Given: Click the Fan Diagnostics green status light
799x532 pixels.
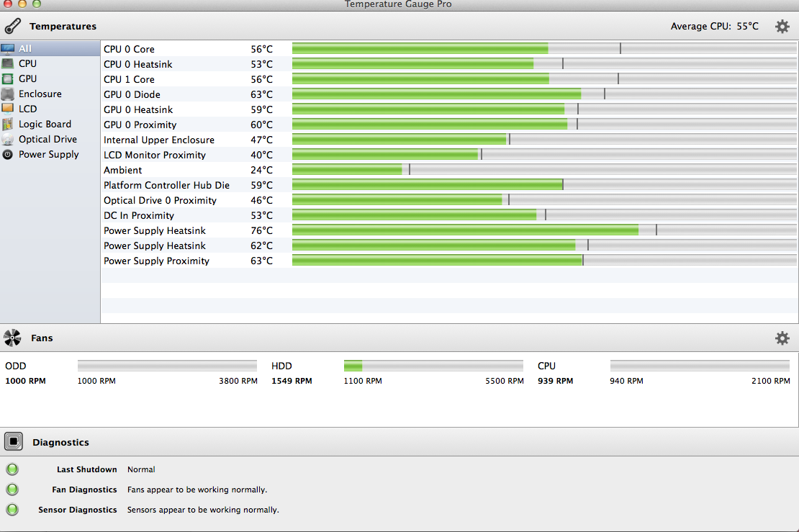Looking at the screenshot, I should (x=12, y=490).
